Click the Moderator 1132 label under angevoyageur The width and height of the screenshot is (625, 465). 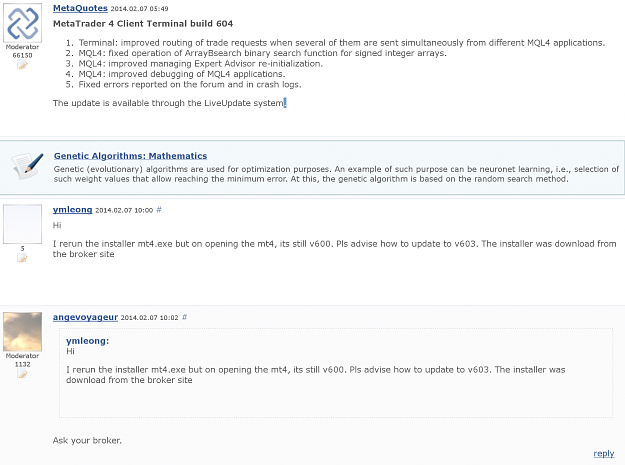tap(22, 360)
